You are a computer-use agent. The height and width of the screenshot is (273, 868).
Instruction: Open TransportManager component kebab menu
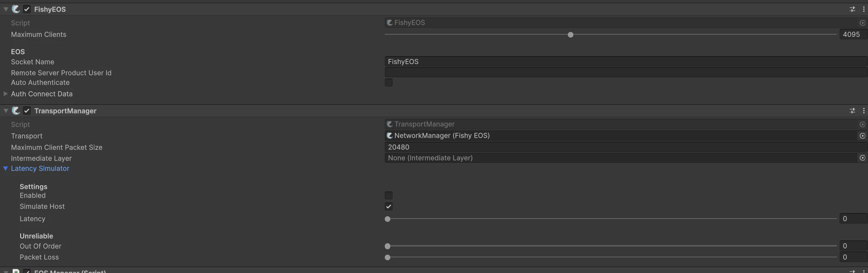click(863, 111)
